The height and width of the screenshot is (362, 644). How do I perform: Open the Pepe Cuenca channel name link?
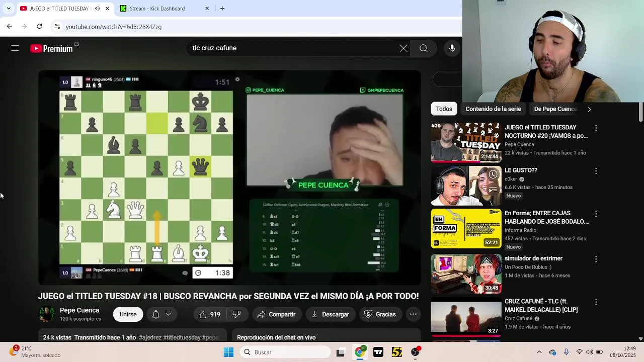pyautogui.click(x=79, y=310)
